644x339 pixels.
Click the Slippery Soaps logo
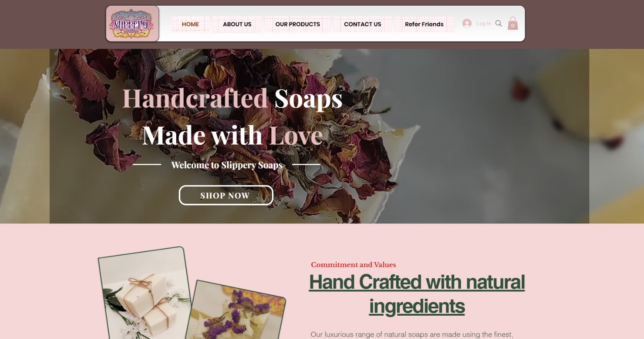click(x=132, y=24)
